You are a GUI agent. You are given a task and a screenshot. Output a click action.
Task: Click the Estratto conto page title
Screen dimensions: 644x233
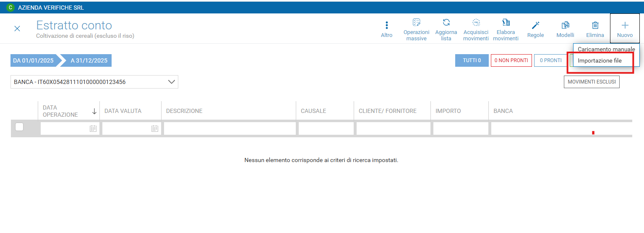pyautogui.click(x=74, y=26)
